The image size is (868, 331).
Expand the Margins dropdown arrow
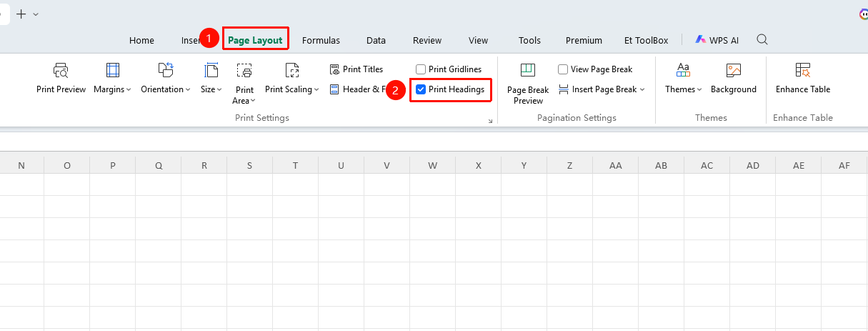point(129,90)
